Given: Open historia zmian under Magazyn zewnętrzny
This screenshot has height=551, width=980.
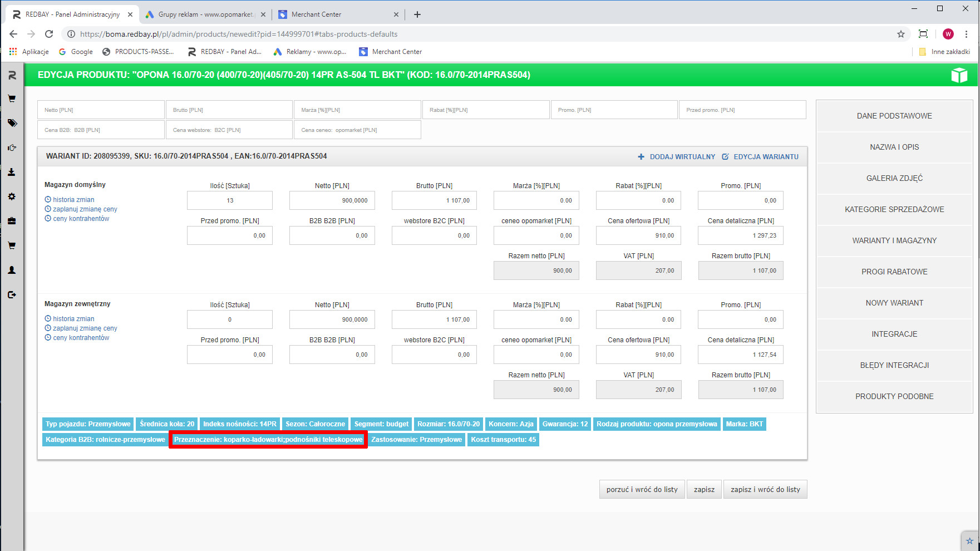Looking at the screenshot, I should 73,319.
